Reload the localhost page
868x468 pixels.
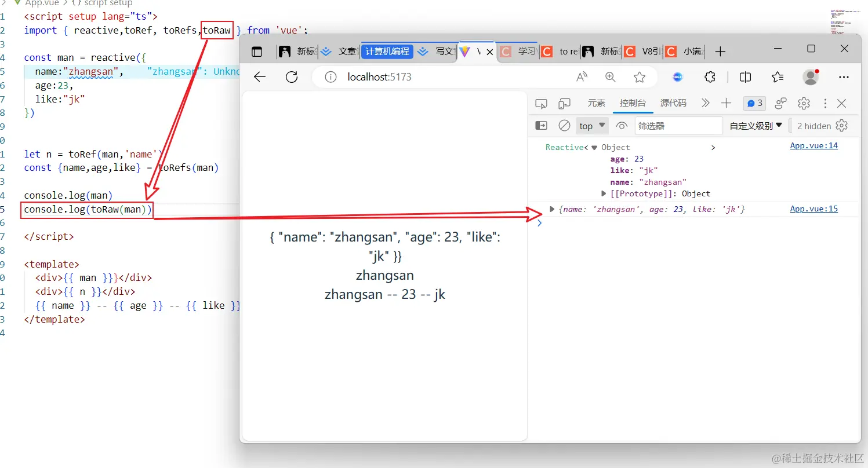(292, 77)
